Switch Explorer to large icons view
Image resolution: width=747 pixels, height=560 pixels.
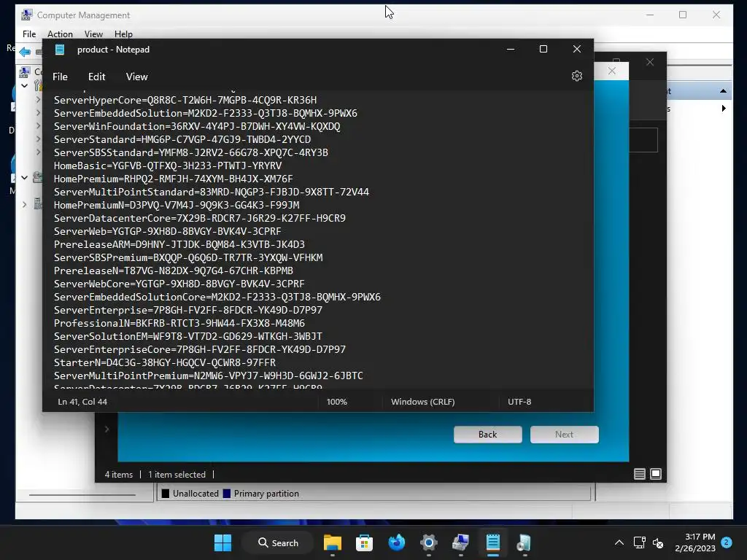coord(656,474)
